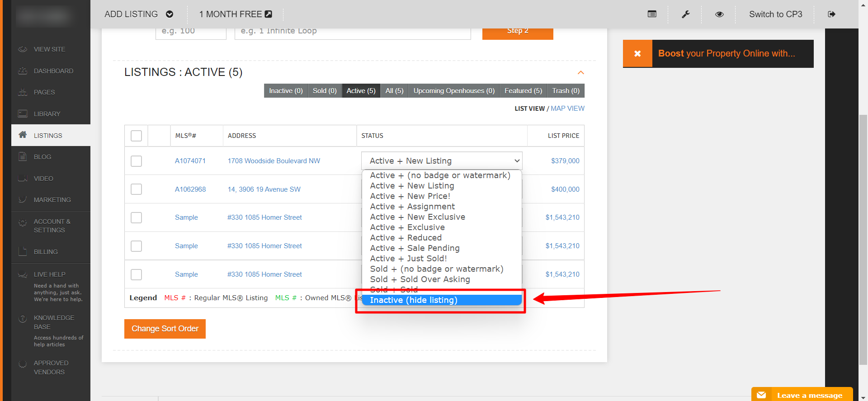Click the Listings house icon
Screen dimensions: 868x401
23,135
